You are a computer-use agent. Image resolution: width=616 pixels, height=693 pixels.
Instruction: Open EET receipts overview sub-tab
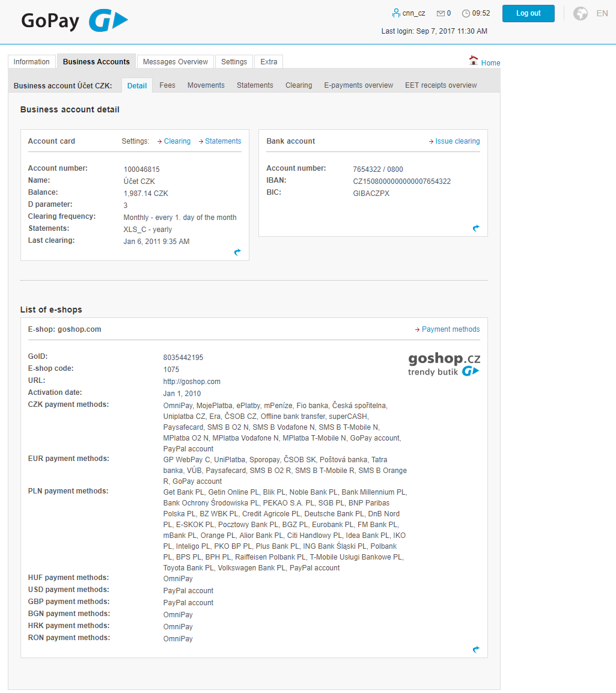pyautogui.click(x=441, y=85)
